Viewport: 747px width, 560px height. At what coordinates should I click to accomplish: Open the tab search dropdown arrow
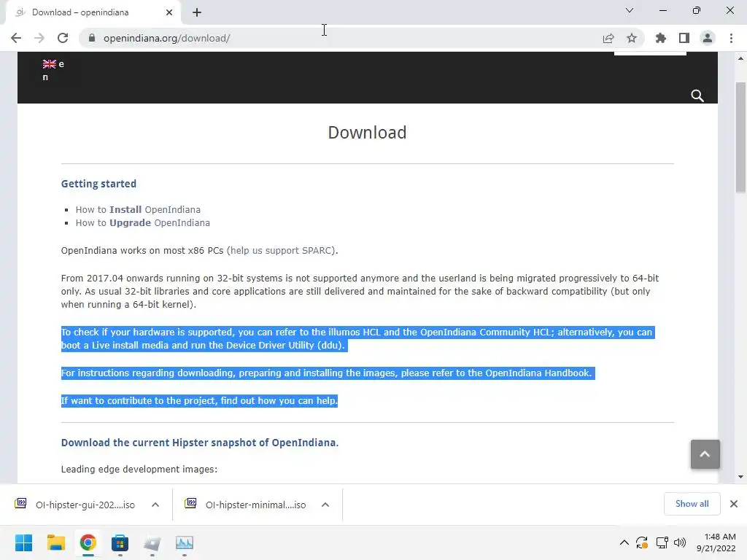[x=630, y=10]
